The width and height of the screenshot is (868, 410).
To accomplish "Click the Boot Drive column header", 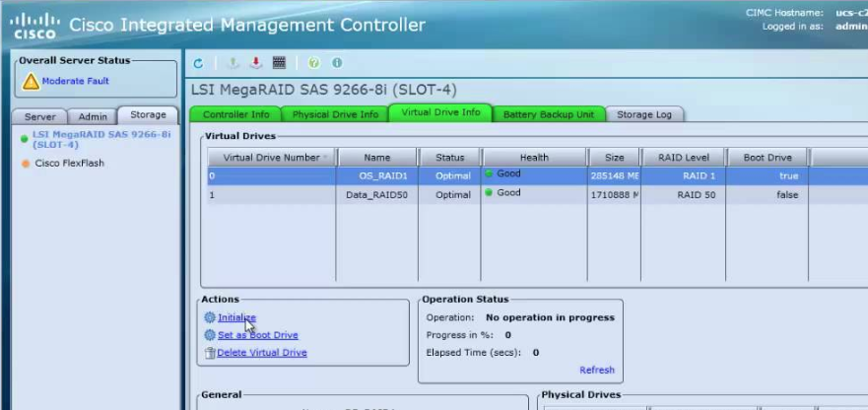I will pyautogui.click(x=768, y=158).
